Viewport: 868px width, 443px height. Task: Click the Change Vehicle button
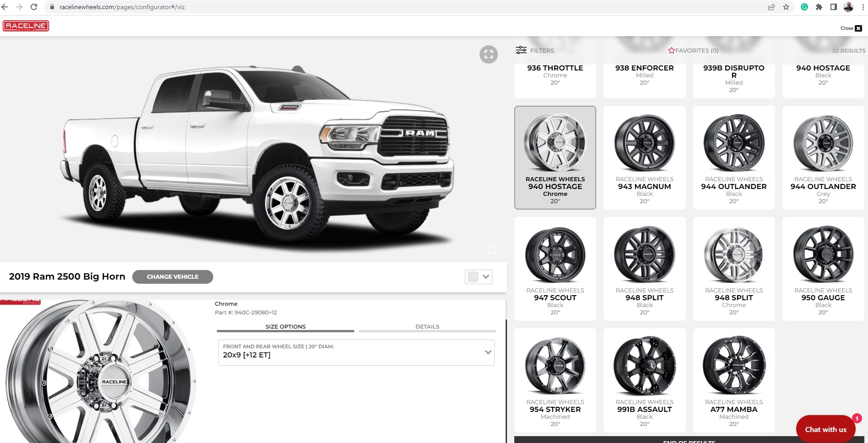coord(173,277)
